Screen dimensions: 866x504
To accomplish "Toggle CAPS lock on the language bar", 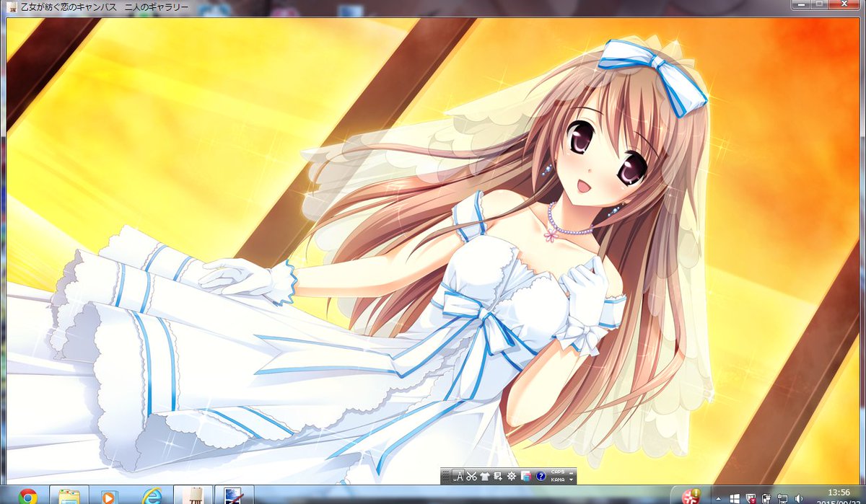I will [558, 472].
